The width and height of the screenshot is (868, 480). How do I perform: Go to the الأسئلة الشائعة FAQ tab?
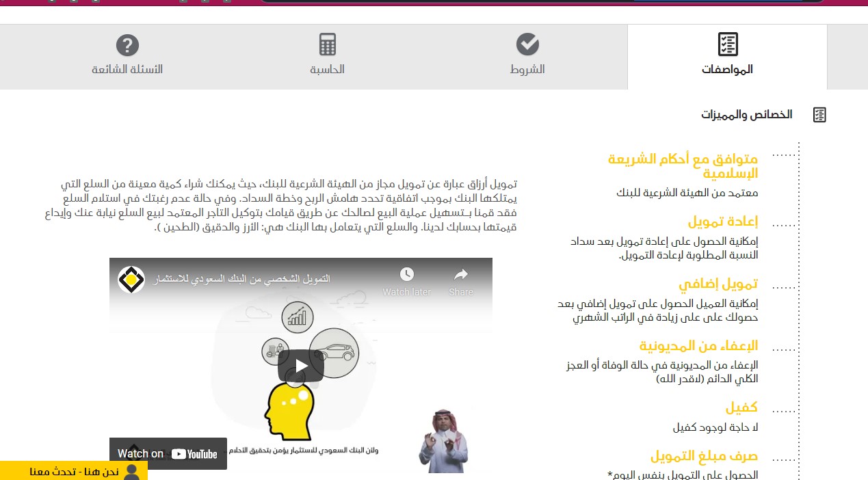[x=127, y=57]
